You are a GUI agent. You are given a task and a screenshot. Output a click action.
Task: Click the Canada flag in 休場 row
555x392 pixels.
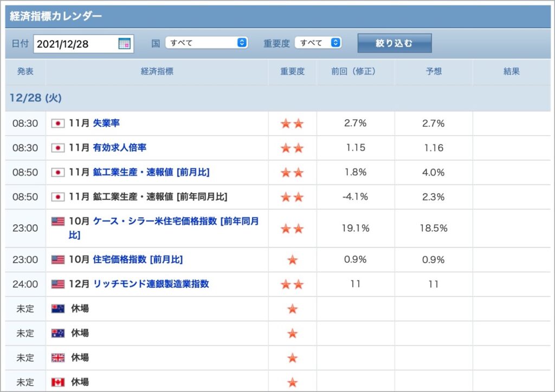coord(57,382)
